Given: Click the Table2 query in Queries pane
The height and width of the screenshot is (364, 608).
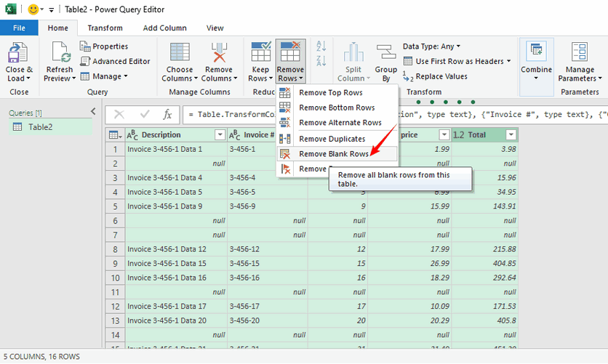Looking at the screenshot, I should tap(50, 127).
